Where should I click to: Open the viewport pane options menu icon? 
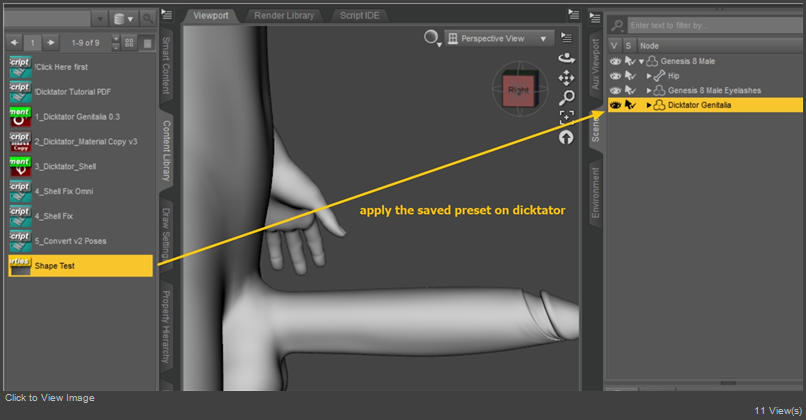(573, 14)
